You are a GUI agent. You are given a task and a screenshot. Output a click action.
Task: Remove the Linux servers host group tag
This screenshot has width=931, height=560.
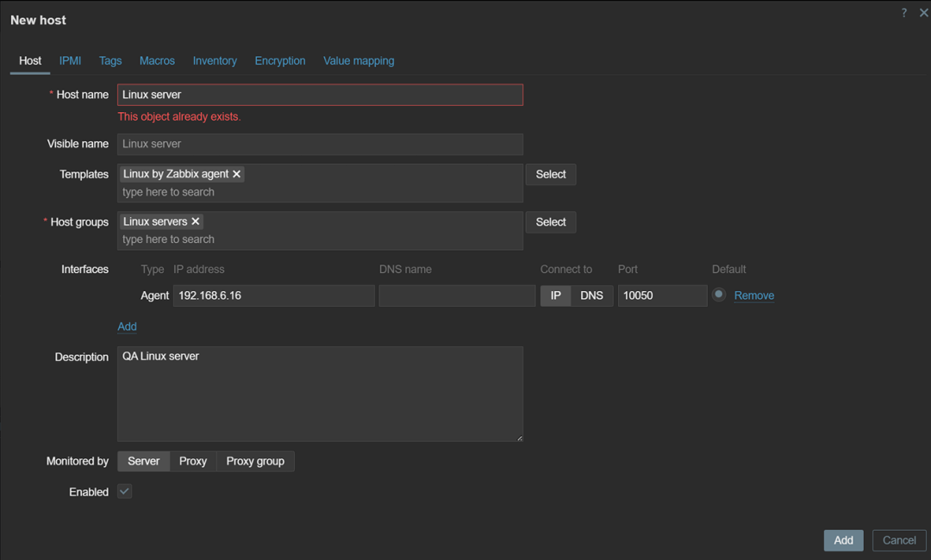196,221
